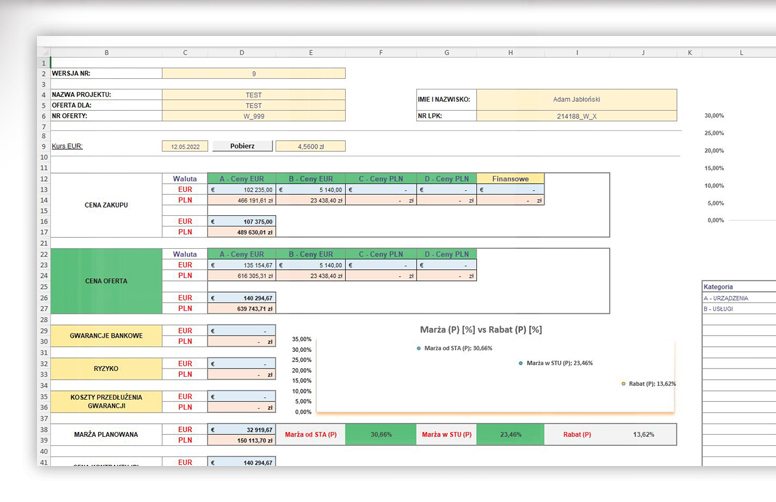The width and height of the screenshot is (776, 502).
Task: Select the exchange date cell 12.05.2022
Action: click(185, 146)
